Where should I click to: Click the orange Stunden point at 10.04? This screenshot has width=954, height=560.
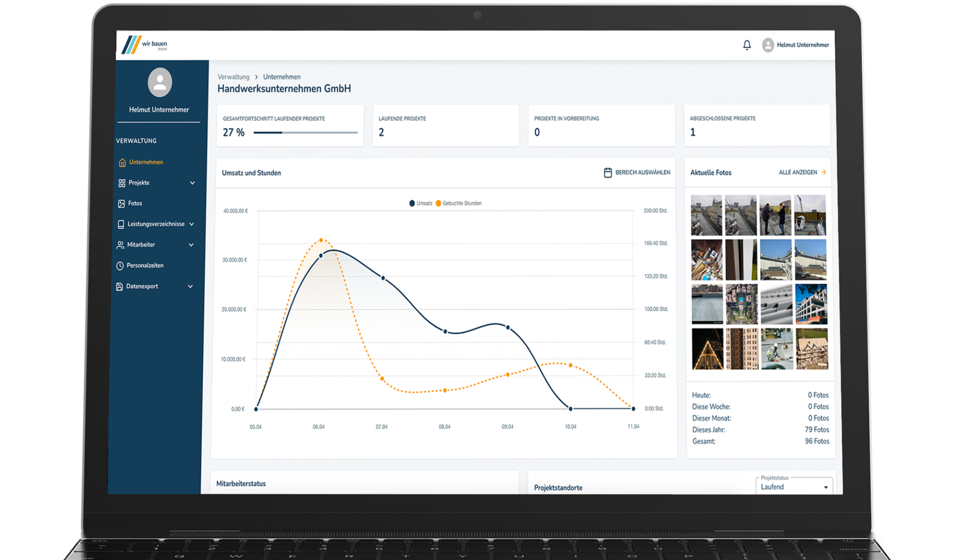click(570, 365)
